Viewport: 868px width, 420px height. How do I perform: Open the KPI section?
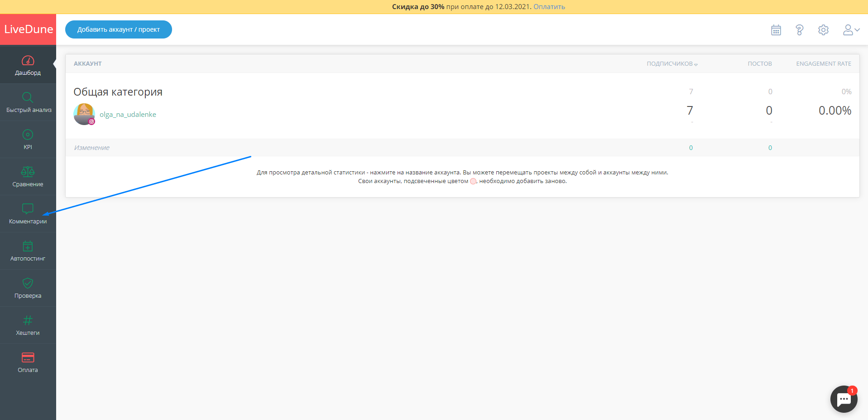click(28, 140)
